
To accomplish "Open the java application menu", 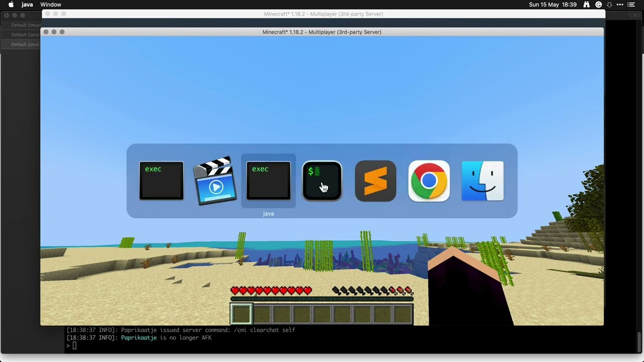I will (27, 5).
